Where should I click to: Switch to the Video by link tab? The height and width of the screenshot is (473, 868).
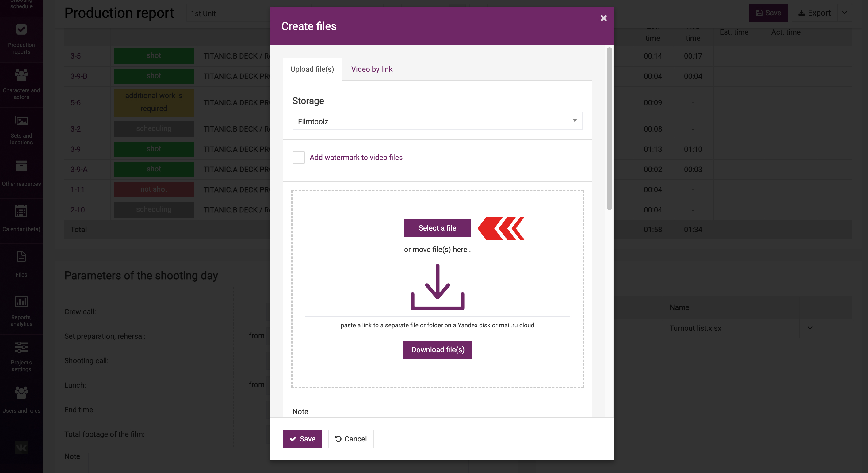(x=372, y=69)
